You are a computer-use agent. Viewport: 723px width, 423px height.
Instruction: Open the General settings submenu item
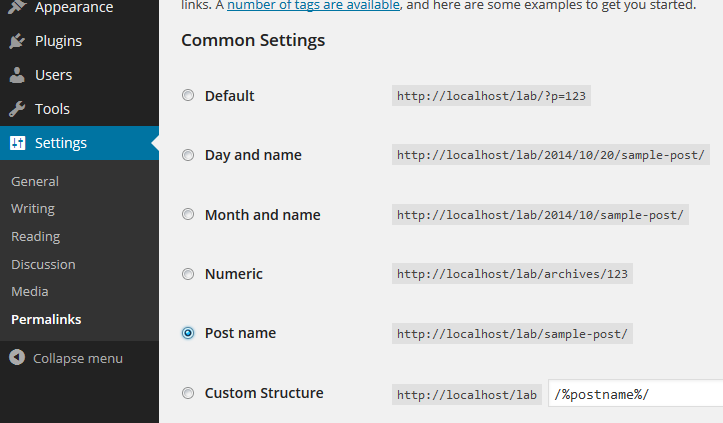point(35,182)
